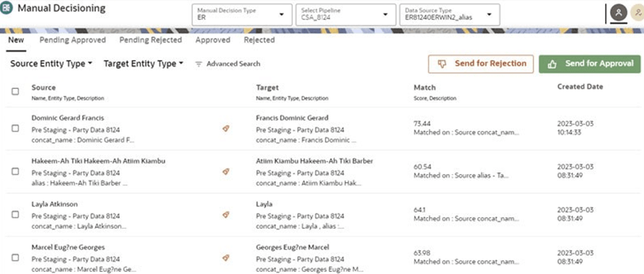Expand the Source Entity Type filter

point(51,64)
